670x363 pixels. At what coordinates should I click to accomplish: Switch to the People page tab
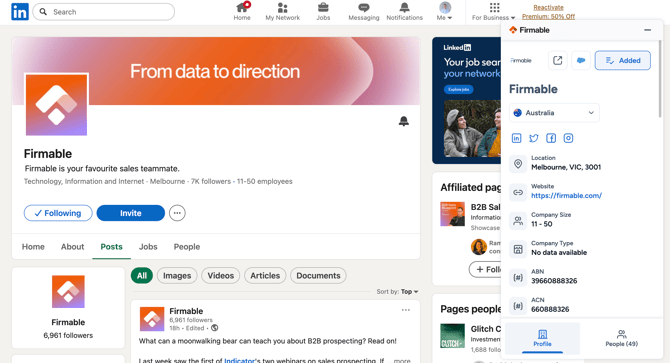(187, 247)
